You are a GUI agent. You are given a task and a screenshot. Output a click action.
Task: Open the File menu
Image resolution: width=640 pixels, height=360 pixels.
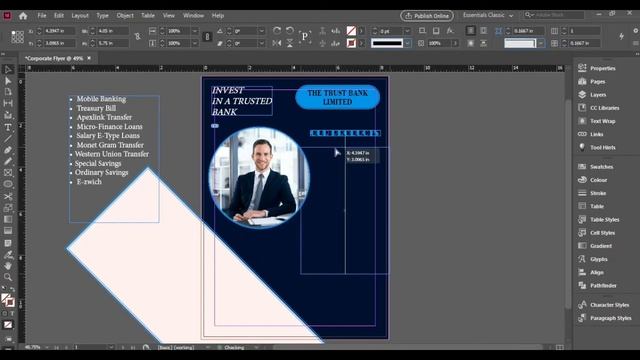click(42, 16)
